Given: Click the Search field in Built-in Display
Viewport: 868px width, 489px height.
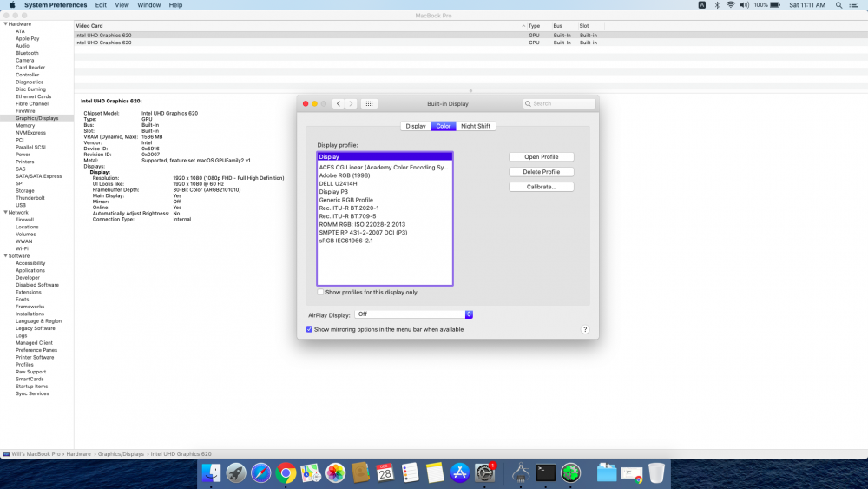Looking at the screenshot, I should 560,103.
